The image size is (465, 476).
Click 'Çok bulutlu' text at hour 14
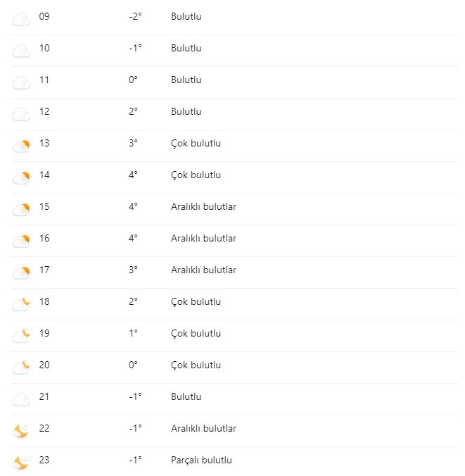pyautogui.click(x=196, y=175)
